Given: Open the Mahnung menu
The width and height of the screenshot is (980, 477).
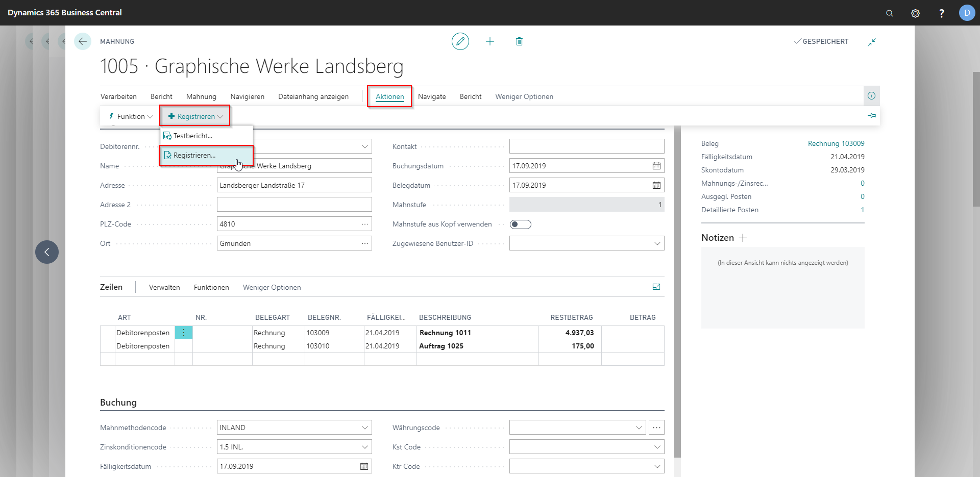Looking at the screenshot, I should pyautogui.click(x=201, y=96).
